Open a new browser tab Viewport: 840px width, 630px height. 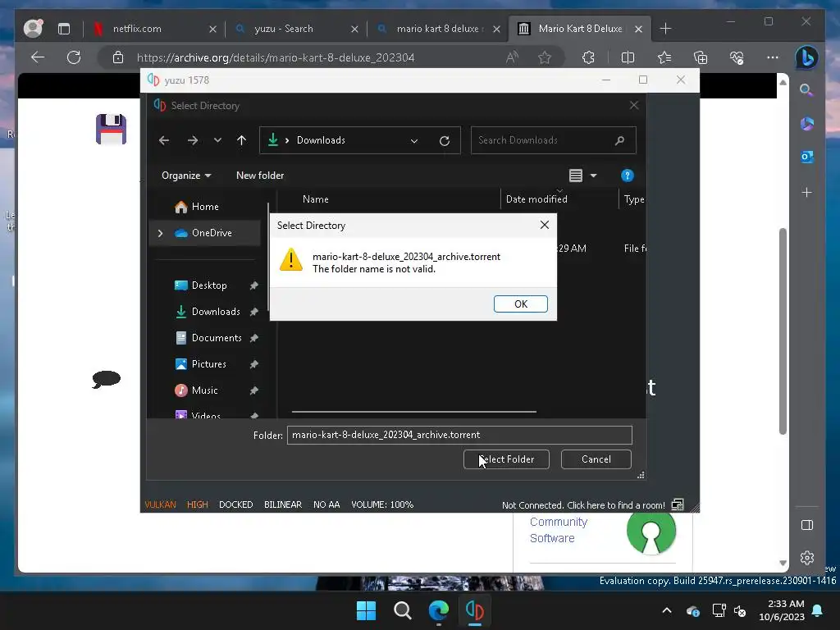pyautogui.click(x=665, y=29)
